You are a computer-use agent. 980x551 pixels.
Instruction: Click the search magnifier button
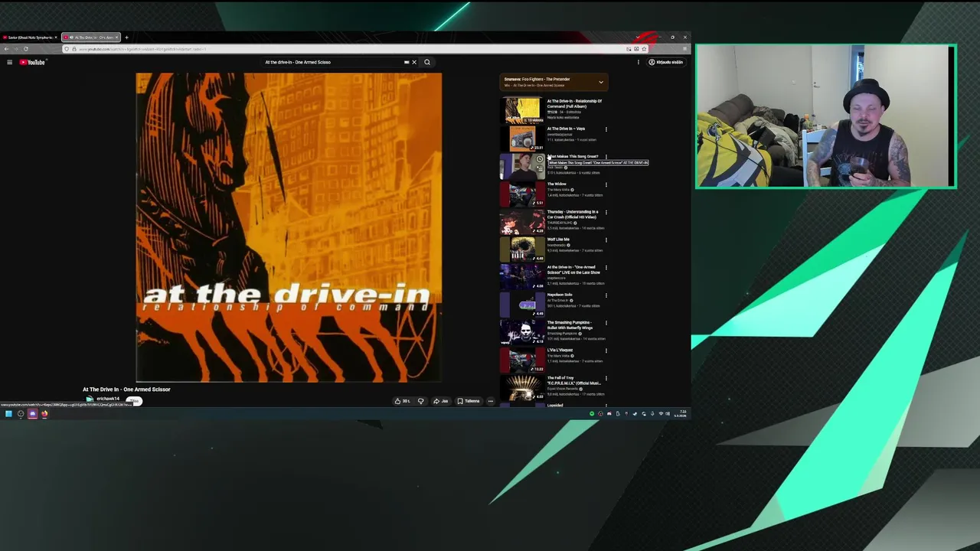click(x=427, y=62)
